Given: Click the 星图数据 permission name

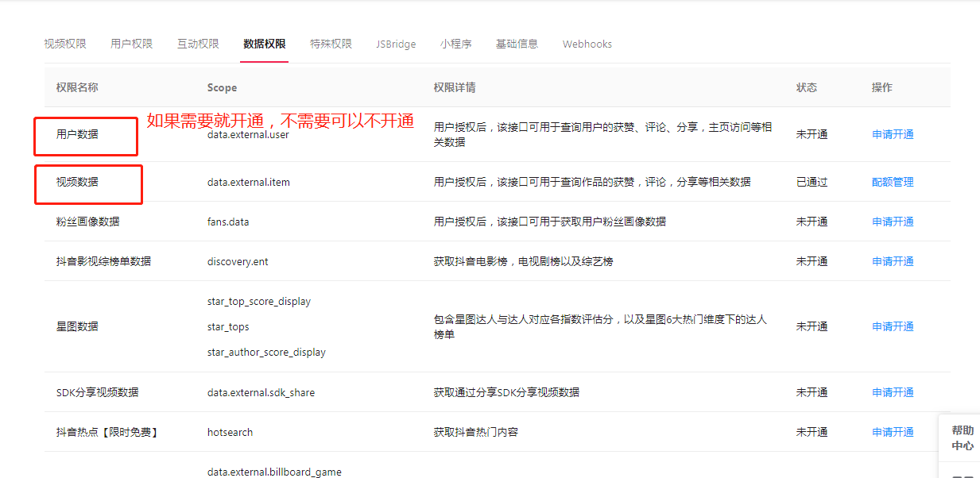Looking at the screenshot, I should click(77, 326).
